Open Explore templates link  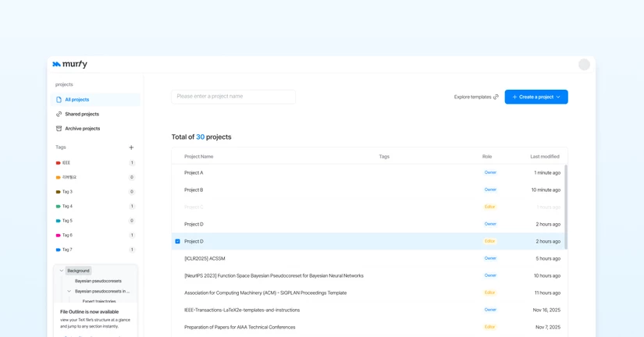coord(476,97)
